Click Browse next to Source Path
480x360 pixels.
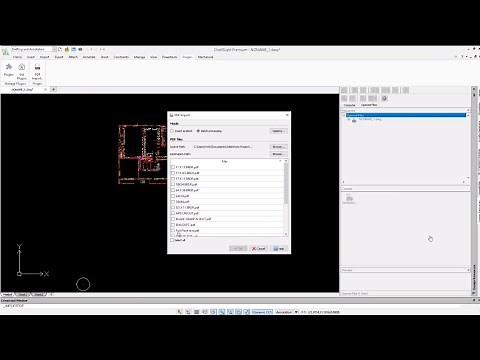coord(278,147)
